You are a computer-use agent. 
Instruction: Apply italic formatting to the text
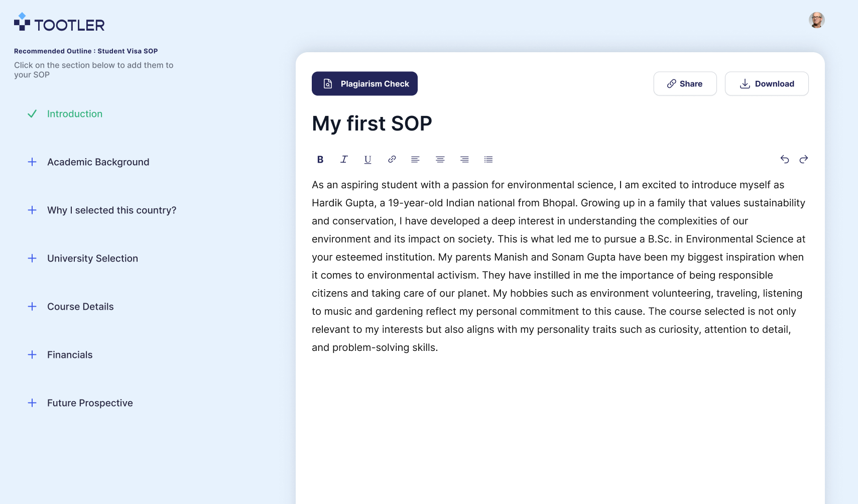point(344,160)
